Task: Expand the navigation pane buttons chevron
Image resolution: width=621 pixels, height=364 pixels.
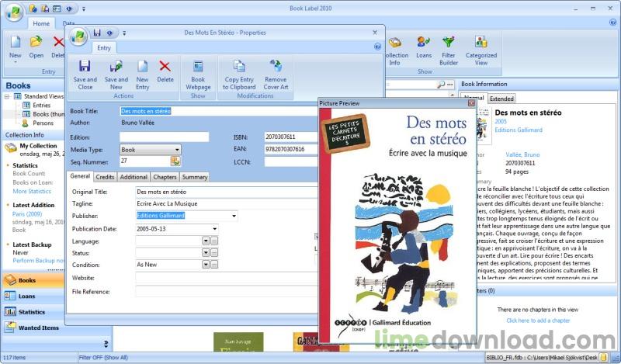Action: pos(106,343)
